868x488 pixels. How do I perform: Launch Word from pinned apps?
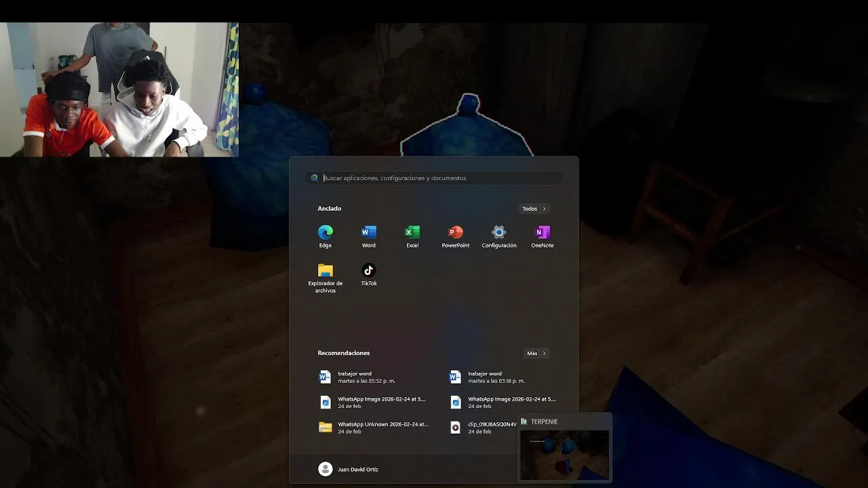[x=369, y=236]
